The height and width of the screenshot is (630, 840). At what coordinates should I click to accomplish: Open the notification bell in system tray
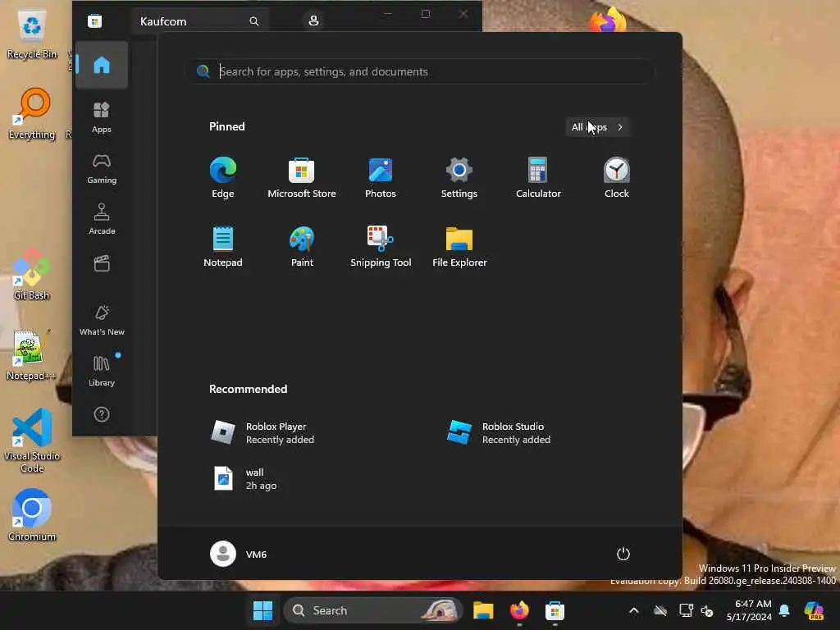[784, 610]
